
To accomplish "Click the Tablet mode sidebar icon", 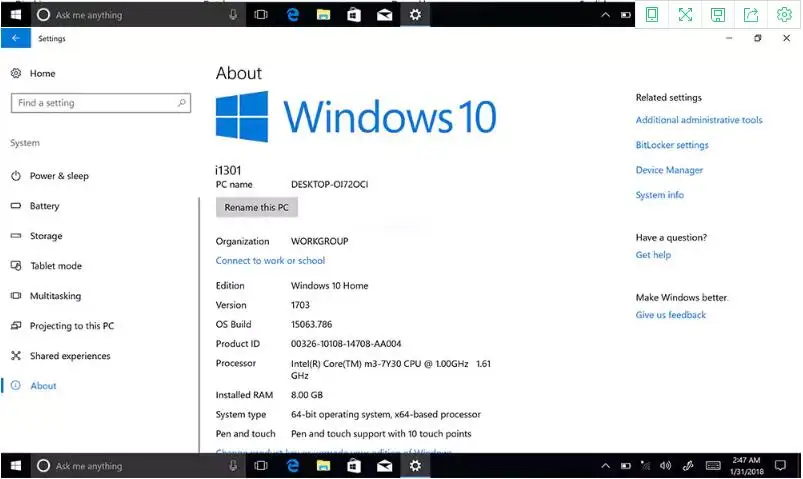I will click(16, 265).
